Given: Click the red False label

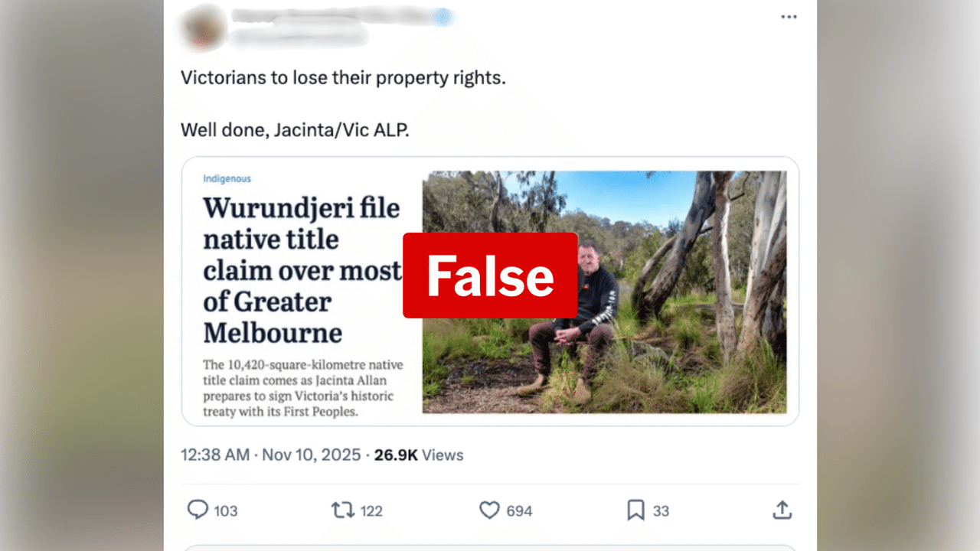Looking at the screenshot, I should click(490, 275).
